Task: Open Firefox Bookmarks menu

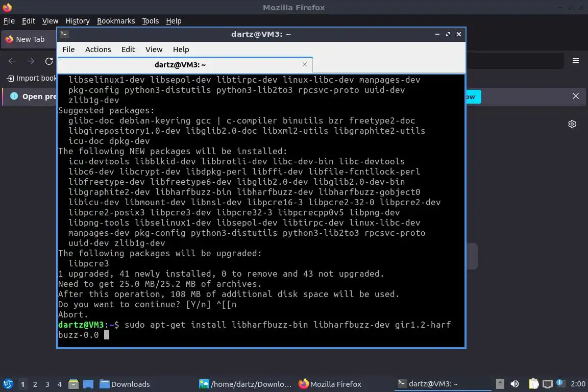Action: (116, 21)
